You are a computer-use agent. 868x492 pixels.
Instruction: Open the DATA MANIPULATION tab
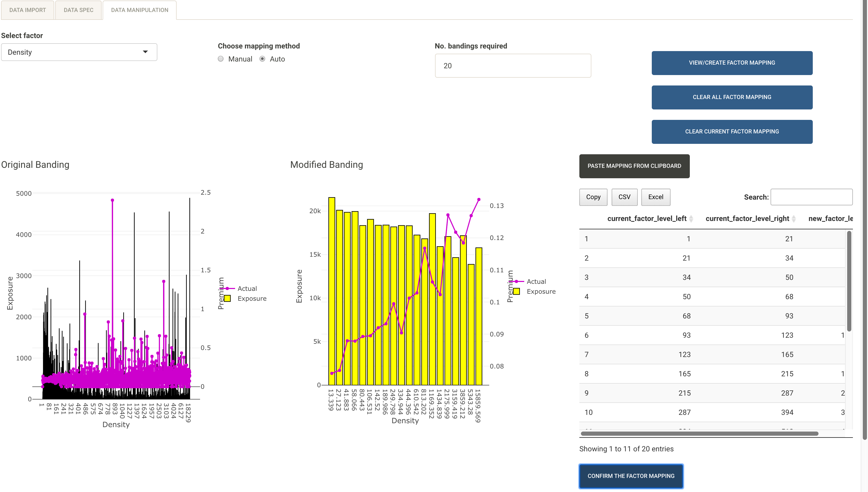pos(139,10)
